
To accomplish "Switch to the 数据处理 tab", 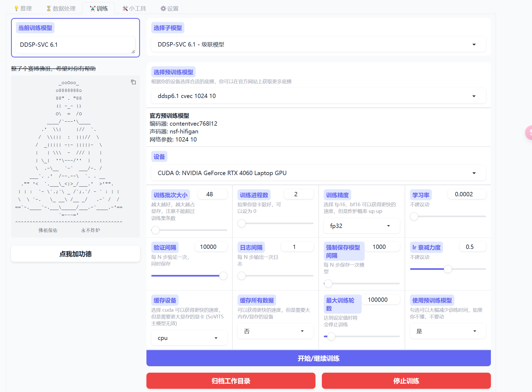I will tap(61, 9).
